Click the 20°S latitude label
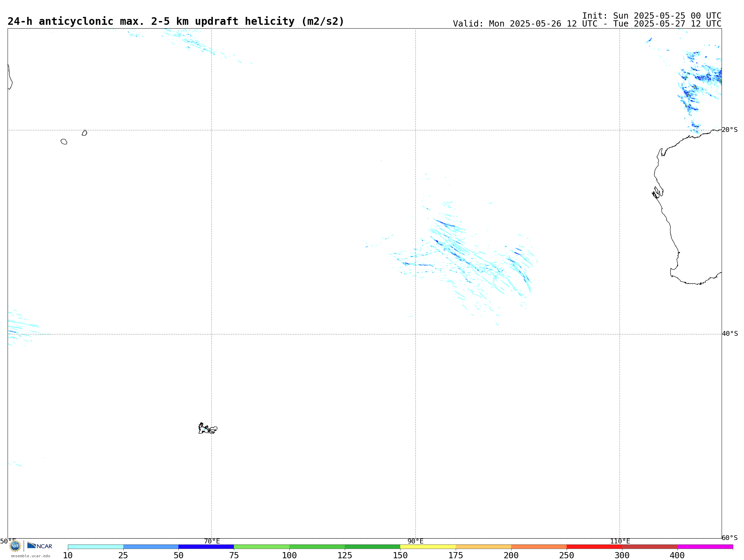 730,130
